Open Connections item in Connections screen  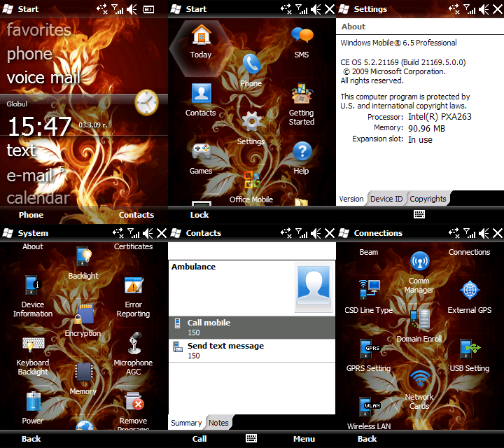click(469, 252)
